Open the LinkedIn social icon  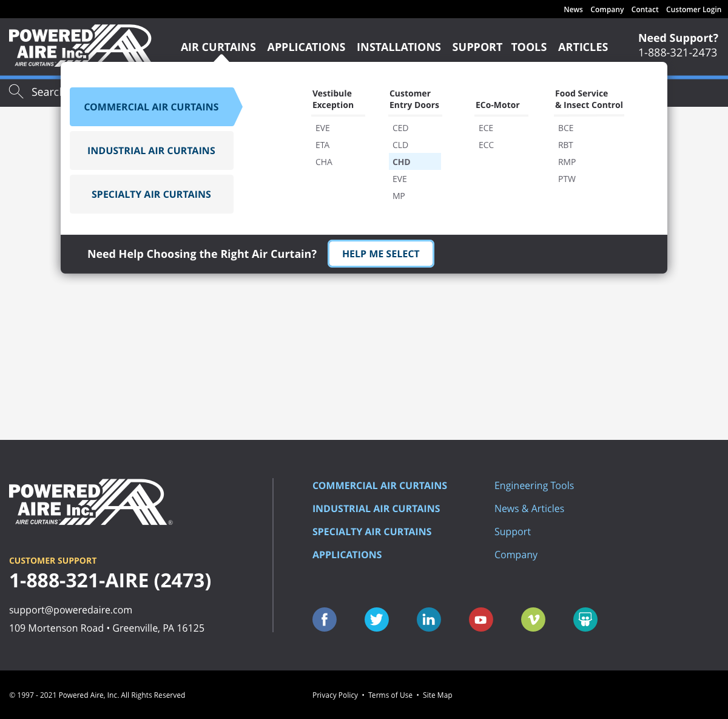pos(429,619)
